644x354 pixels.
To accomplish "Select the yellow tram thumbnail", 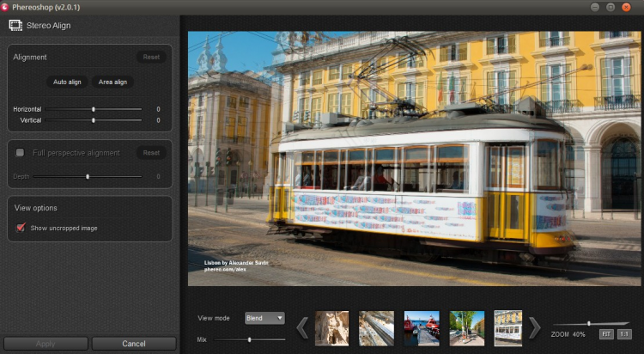I will 508,328.
